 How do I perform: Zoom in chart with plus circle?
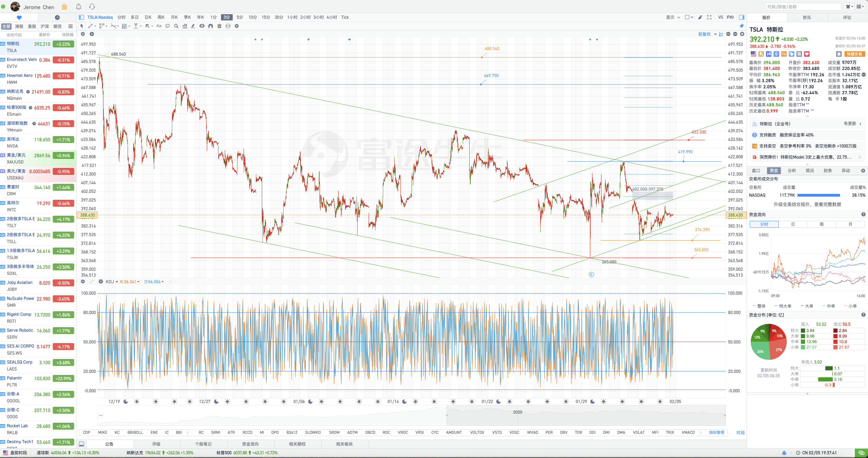[742, 34]
